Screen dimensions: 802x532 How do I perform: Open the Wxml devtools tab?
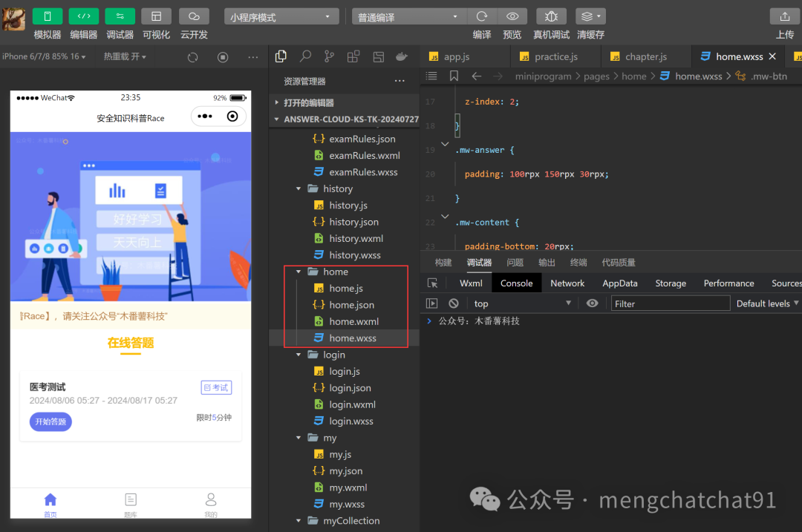[471, 283]
